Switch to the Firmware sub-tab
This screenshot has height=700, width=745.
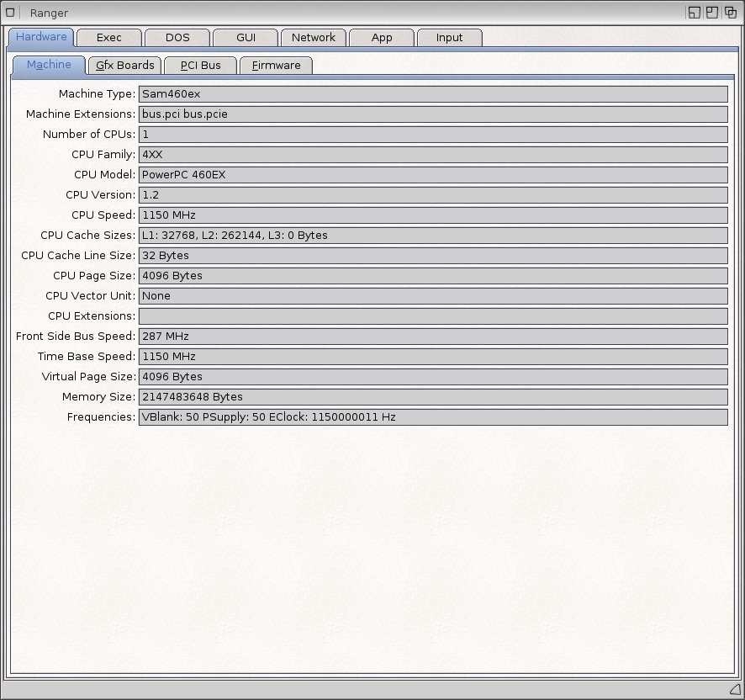277,66
